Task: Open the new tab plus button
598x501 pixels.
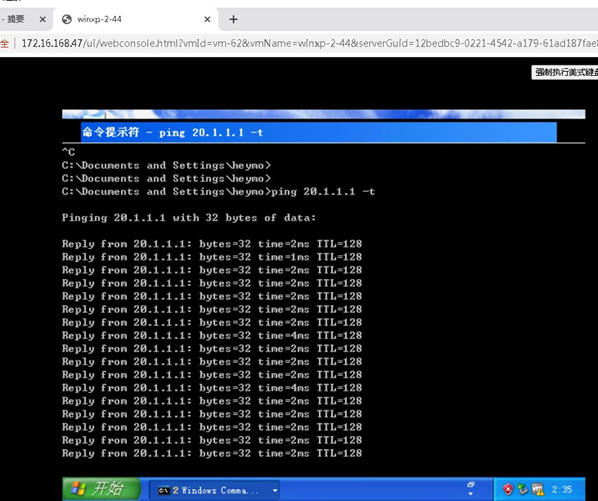Action: [x=233, y=19]
